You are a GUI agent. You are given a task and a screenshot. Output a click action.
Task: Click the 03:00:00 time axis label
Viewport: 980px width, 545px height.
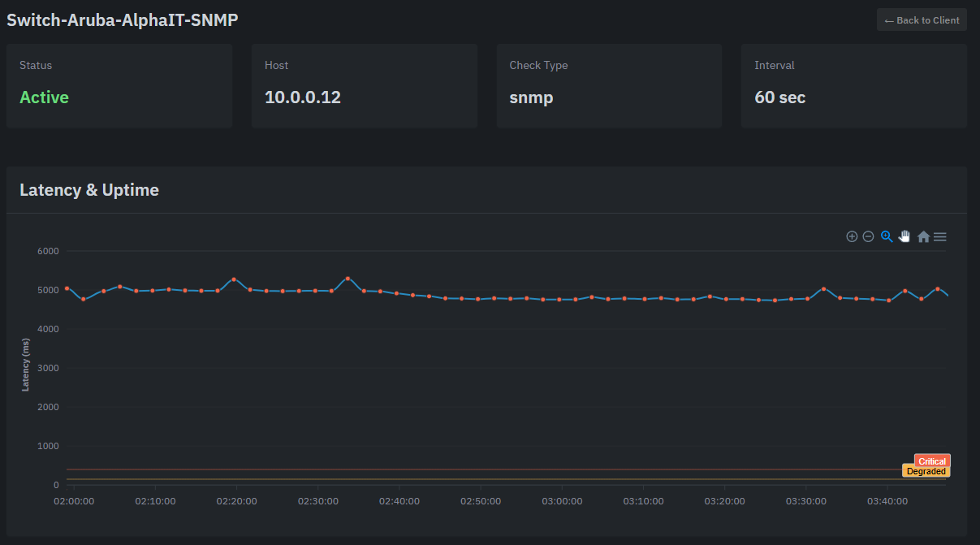point(562,501)
